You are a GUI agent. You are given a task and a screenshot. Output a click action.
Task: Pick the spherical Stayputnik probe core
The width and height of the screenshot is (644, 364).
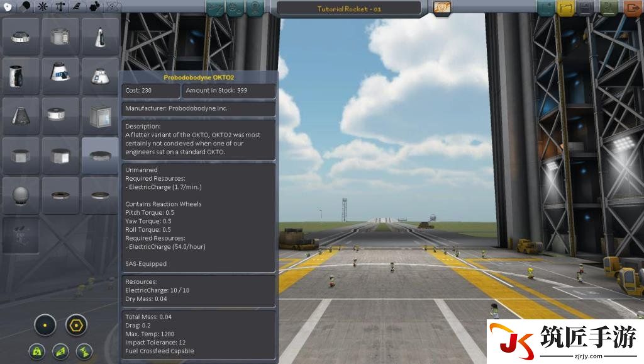(x=21, y=195)
